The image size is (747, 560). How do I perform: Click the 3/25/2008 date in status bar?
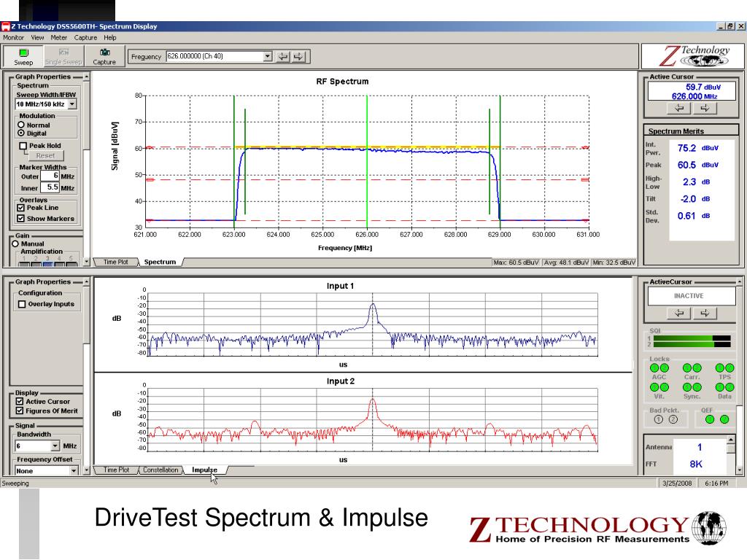[x=677, y=483]
